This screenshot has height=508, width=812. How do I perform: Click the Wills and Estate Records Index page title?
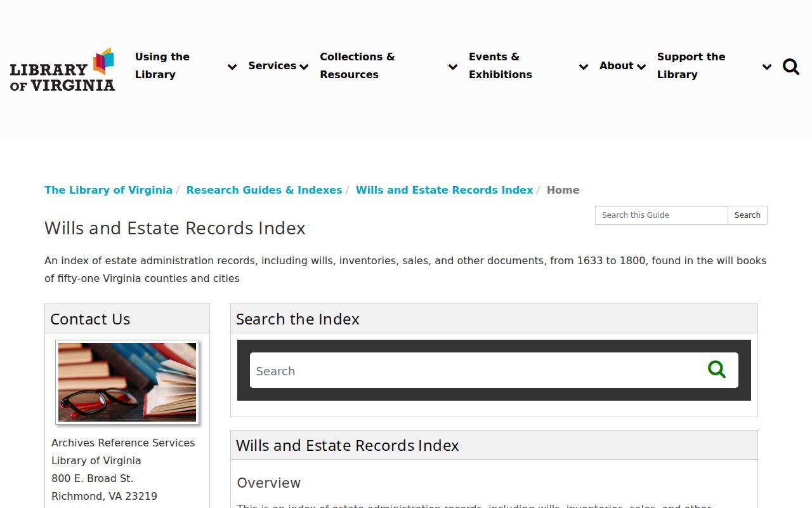coord(175,228)
